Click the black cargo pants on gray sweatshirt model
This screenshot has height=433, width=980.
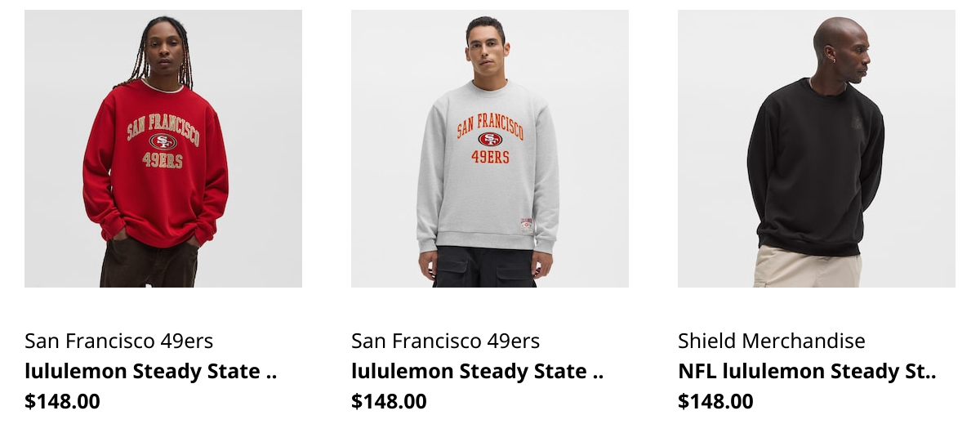(484, 267)
